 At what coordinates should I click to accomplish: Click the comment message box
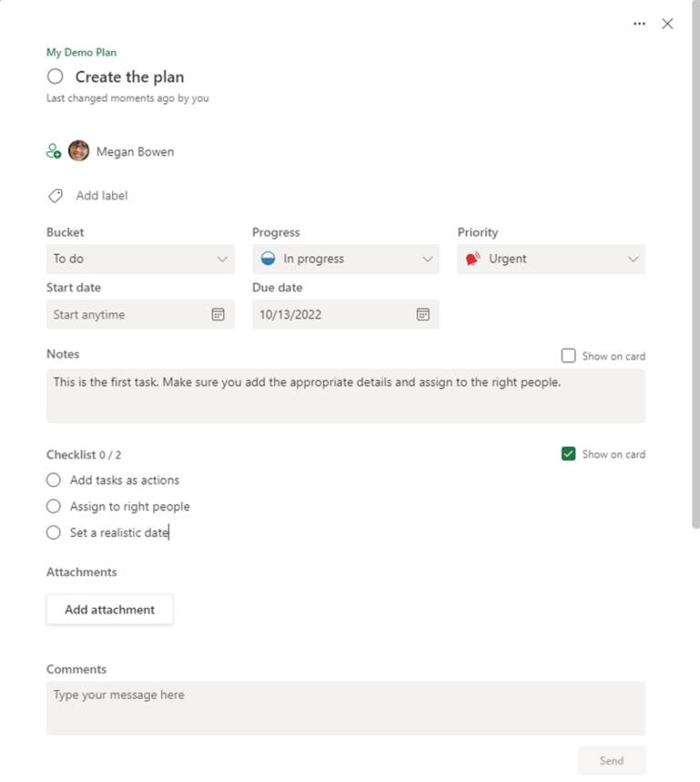(345, 708)
